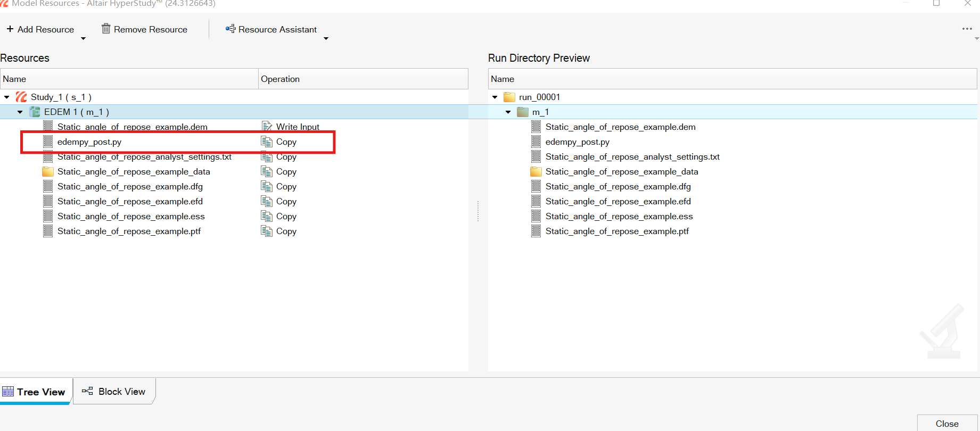The height and width of the screenshot is (431, 980).
Task: Select Static_angle_of_repose_example.efd name in Resources
Action: coord(130,201)
